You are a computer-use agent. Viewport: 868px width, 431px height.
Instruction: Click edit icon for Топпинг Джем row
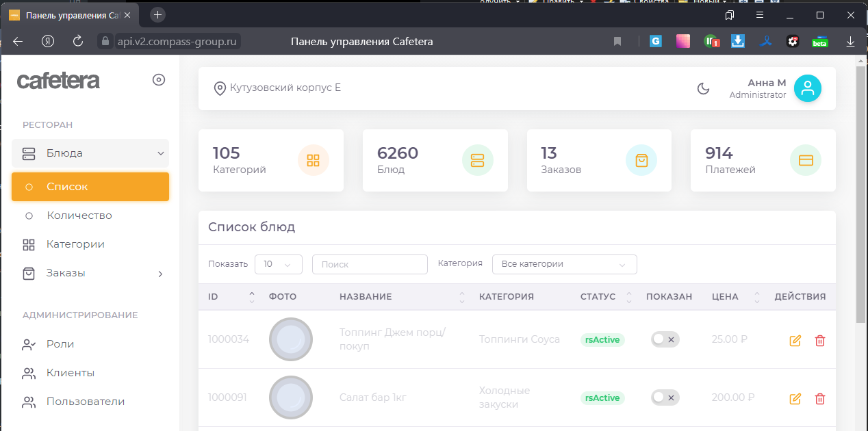(x=795, y=340)
